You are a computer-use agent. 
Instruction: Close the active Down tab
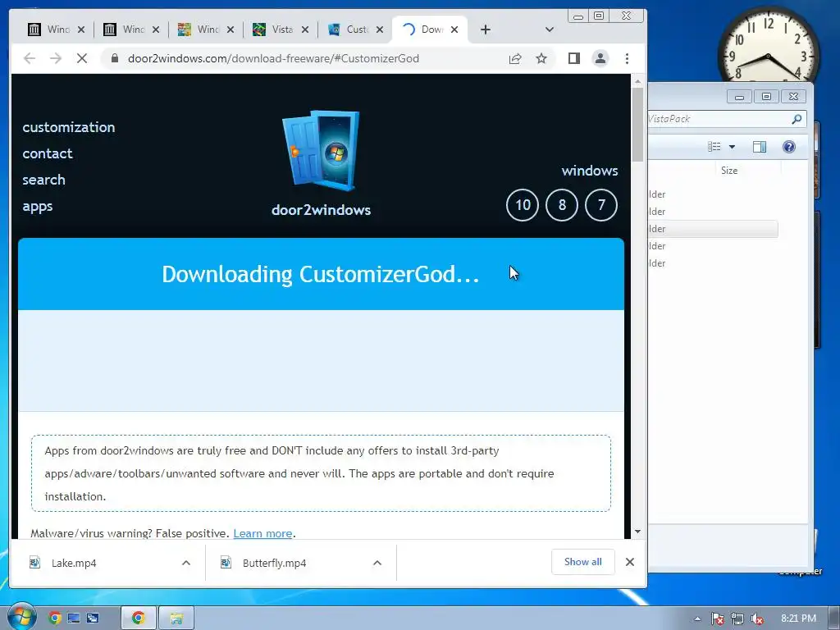pos(454,30)
